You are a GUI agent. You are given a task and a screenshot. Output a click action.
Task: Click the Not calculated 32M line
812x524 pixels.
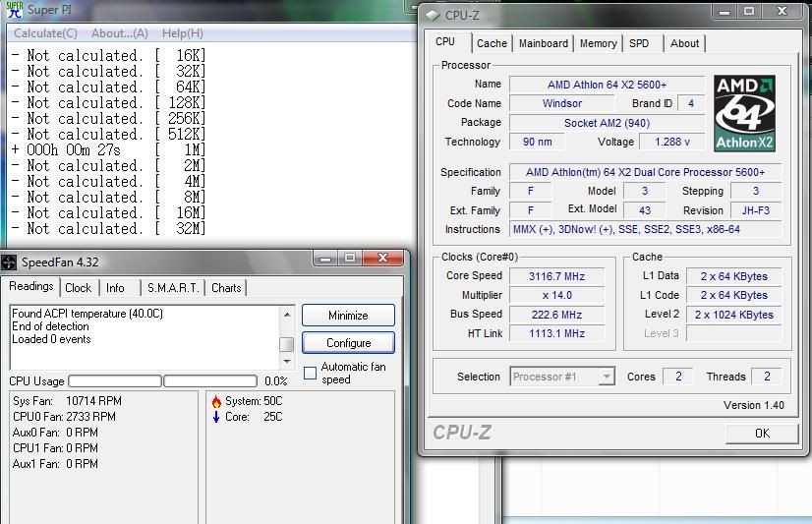[x=109, y=229]
